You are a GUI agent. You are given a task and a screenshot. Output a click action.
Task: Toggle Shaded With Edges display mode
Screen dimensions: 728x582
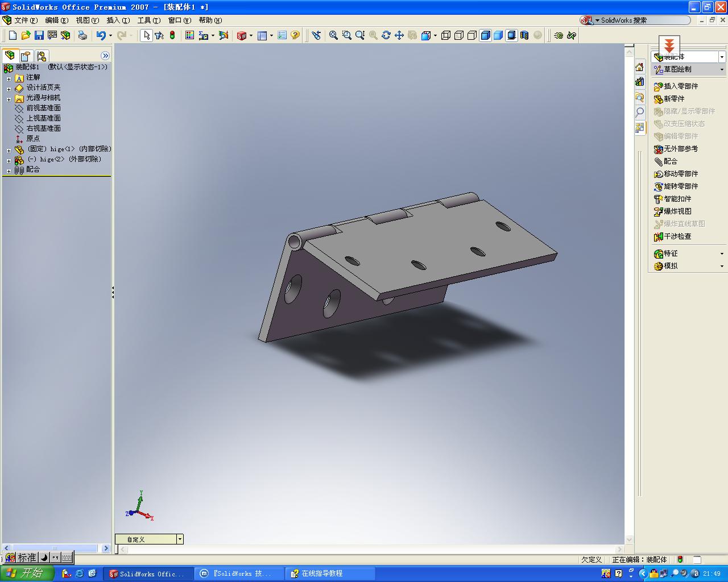(485, 35)
